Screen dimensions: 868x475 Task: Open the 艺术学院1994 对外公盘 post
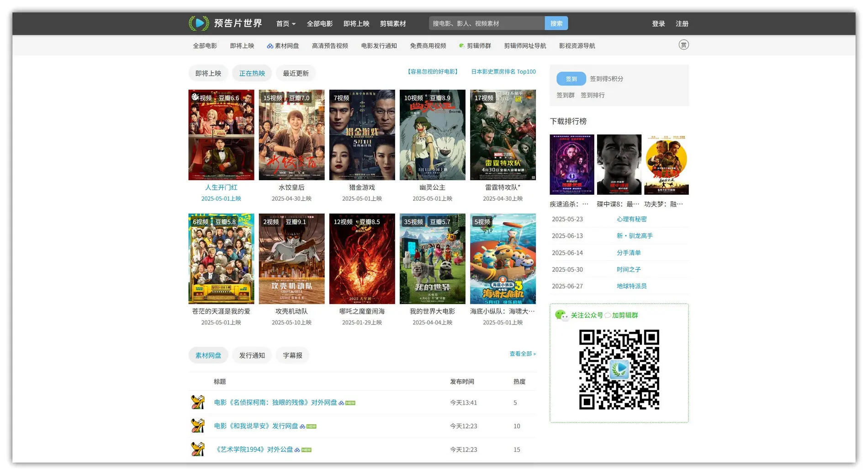click(254, 450)
